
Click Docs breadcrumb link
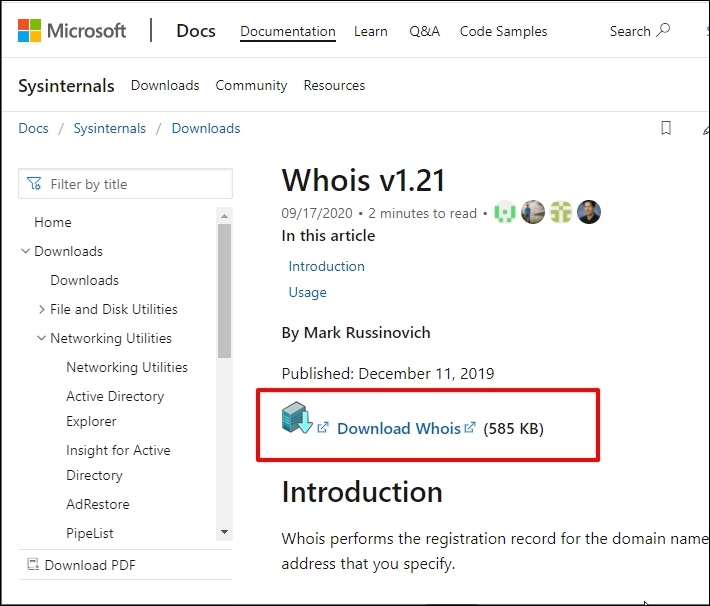[33, 128]
